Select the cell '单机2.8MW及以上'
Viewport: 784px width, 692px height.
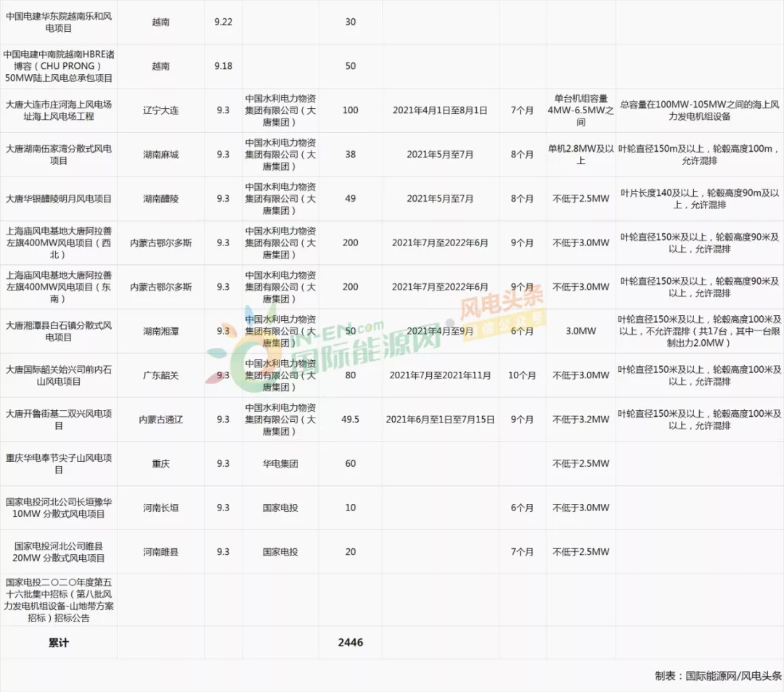pos(581,155)
